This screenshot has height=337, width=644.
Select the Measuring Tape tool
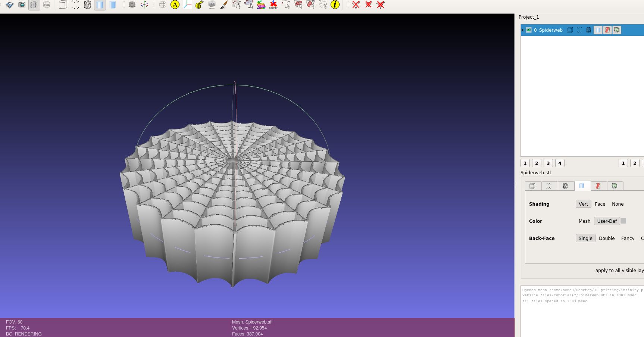pos(200,5)
